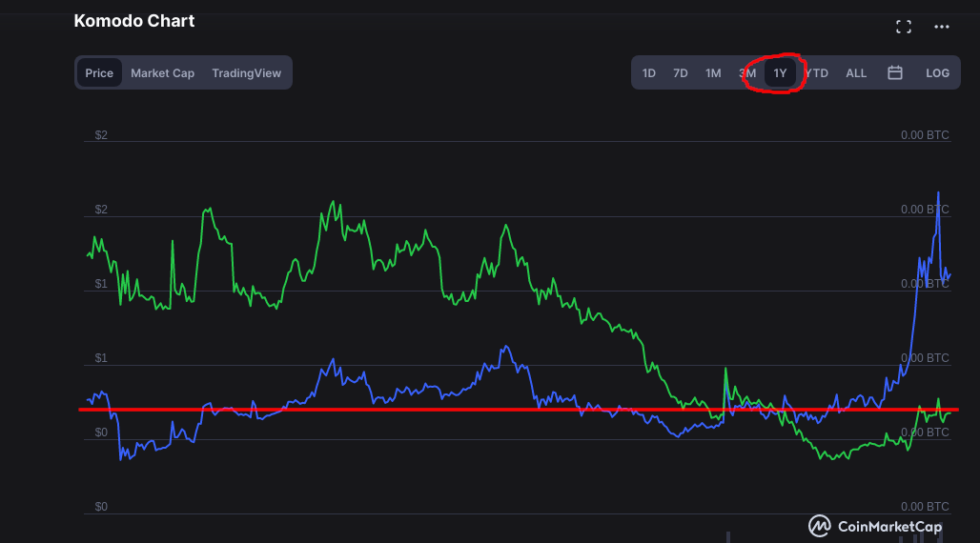The width and height of the screenshot is (980, 543).
Task: Open the TradingView chart tab
Action: click(246, 73)
